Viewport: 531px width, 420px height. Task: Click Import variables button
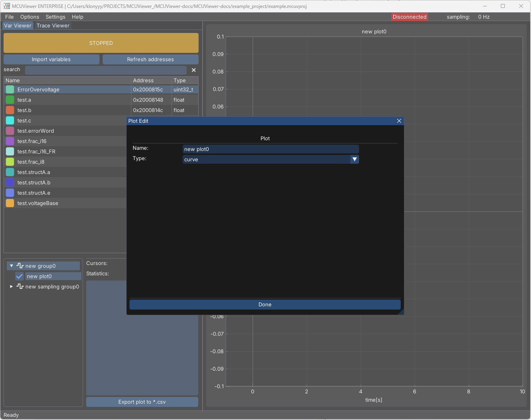[51, 59]
